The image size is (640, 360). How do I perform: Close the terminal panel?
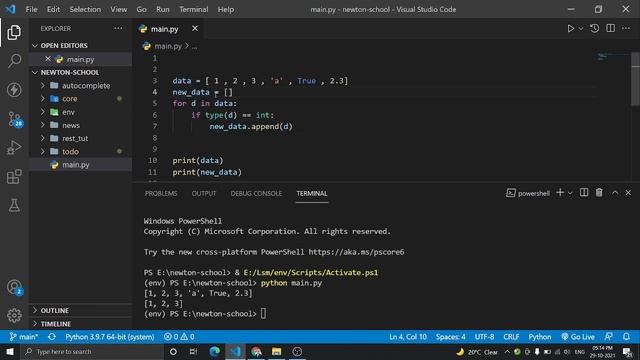(628, 193)
